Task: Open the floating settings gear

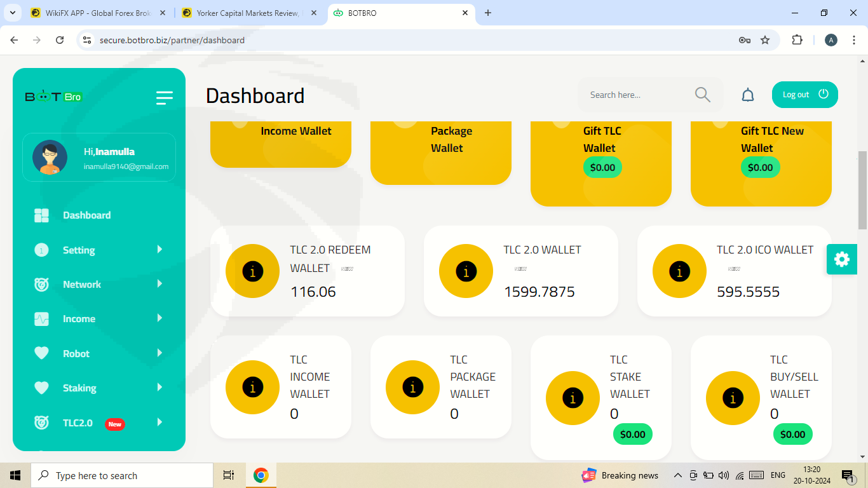Action: tap(842, 259)
